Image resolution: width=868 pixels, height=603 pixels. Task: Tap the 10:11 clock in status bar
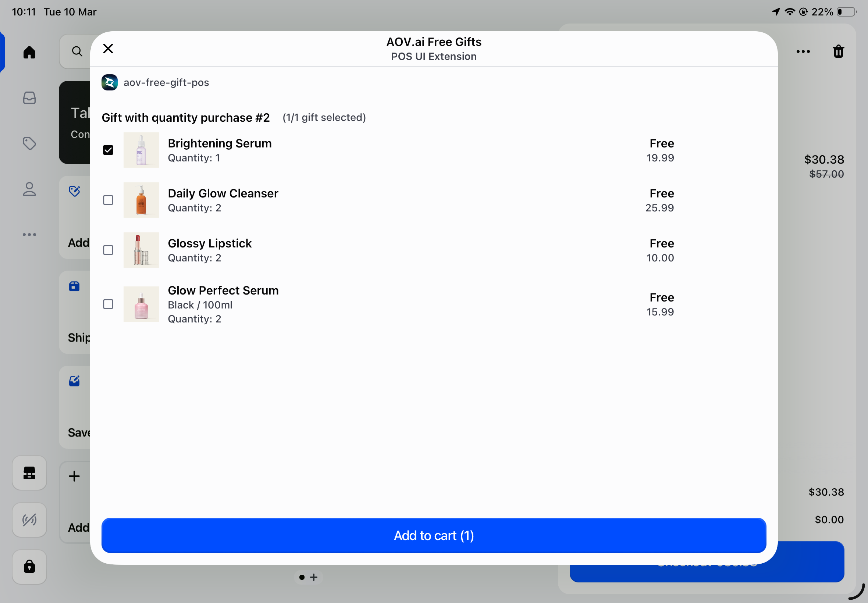[24, 12]
